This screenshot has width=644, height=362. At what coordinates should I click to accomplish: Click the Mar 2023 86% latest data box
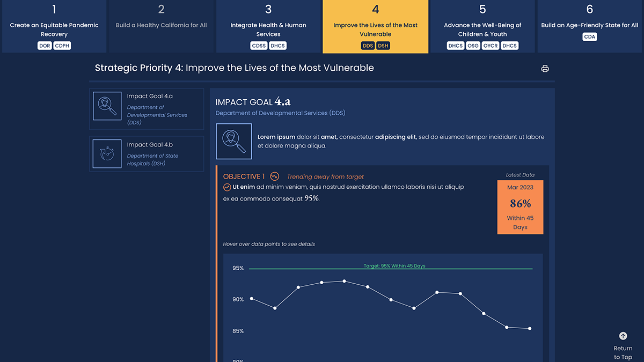520,207
